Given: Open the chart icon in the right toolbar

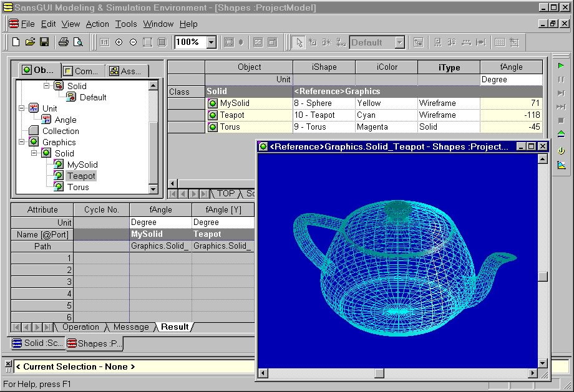Looking at the screenshot, I should pos(561,165).
